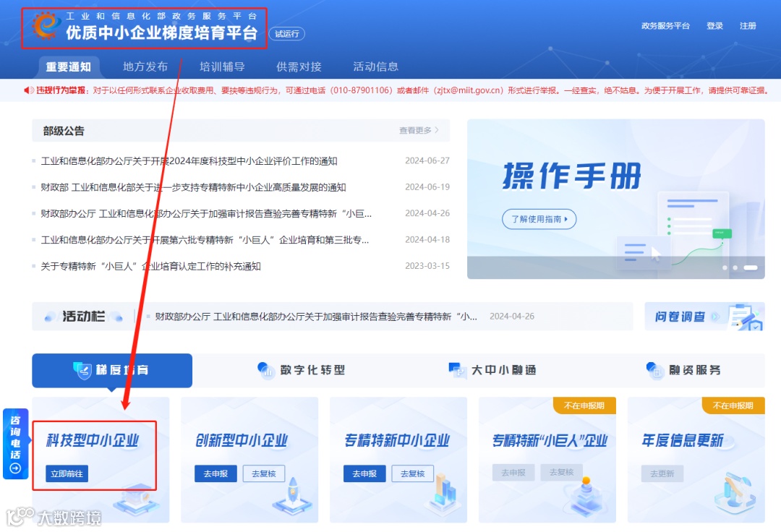The width and height of the screenshot is (781, 532).
Task: Click disabled 去复核 on 小巨人企业 card
Action: point(561,472)
